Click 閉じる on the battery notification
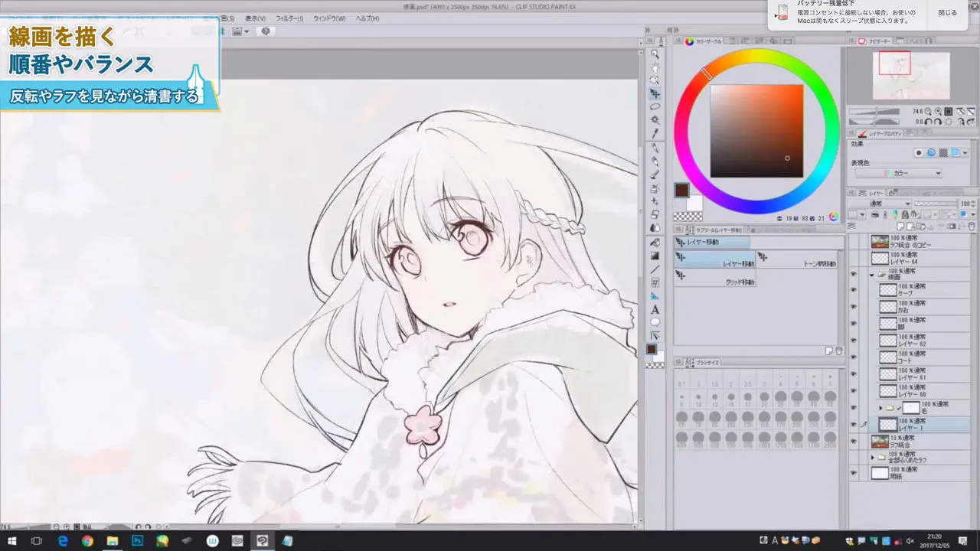 (x=947, y=13)
